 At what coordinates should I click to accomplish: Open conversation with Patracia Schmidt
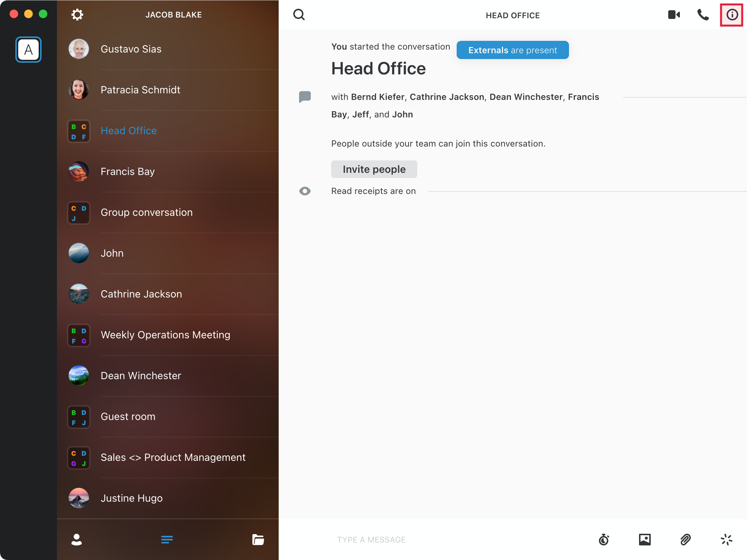168,90
